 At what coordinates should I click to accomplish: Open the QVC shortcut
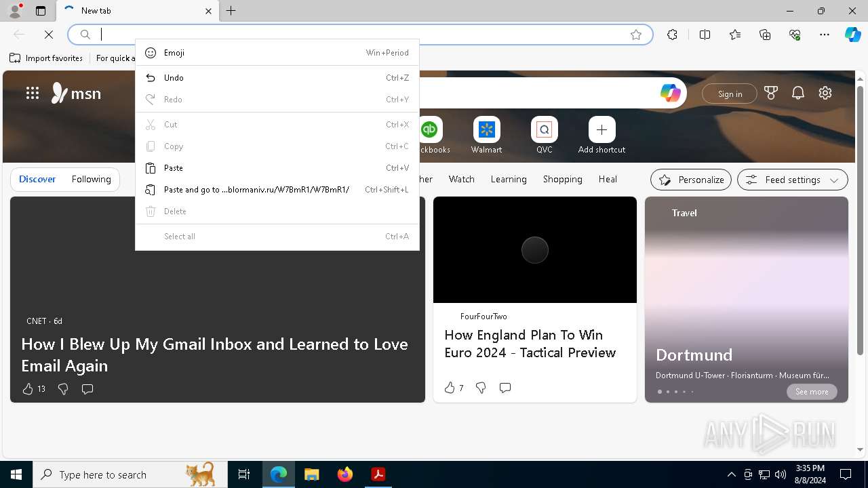544,136
